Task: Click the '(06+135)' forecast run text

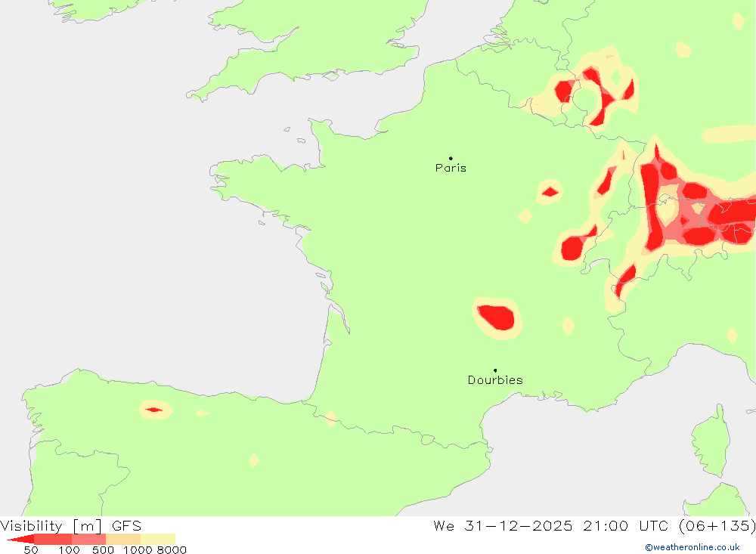Action: tap(717, 525)
